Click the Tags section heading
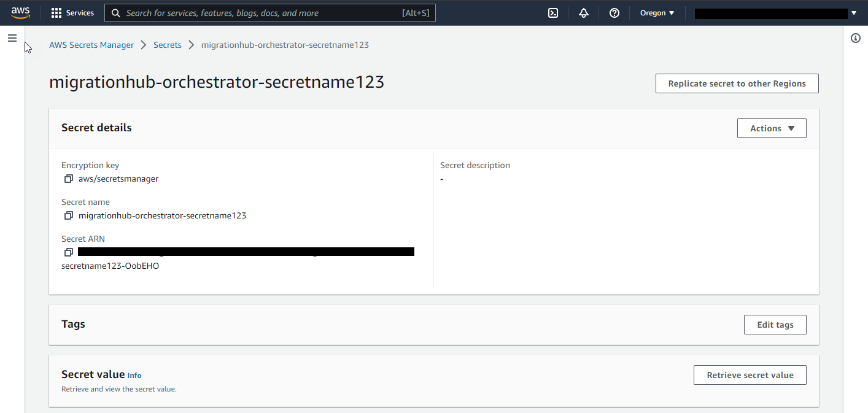868x413 pixels. click(73, 324)
